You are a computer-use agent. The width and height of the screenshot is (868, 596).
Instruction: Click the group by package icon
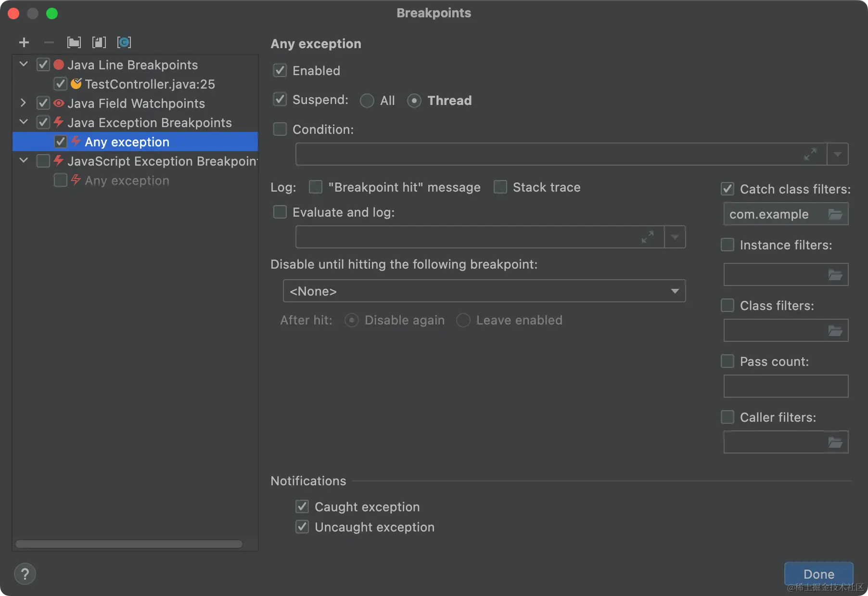pyautogui.click(x=74, y=43)
